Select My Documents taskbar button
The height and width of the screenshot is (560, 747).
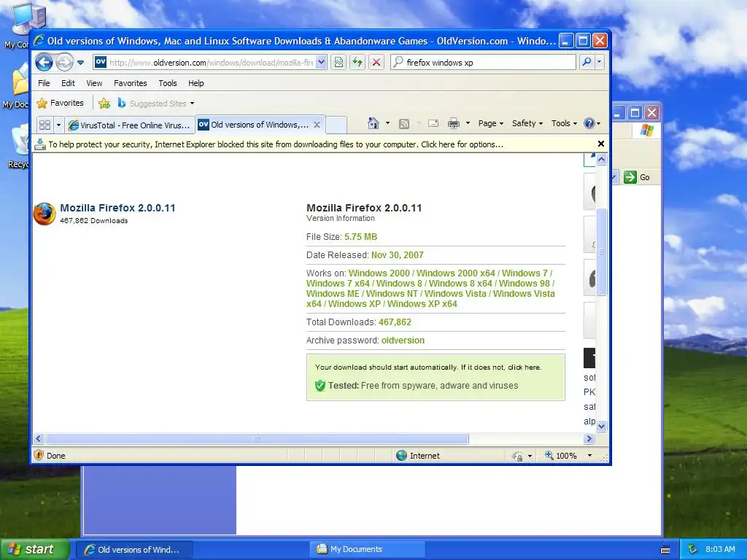coord(368,549)
